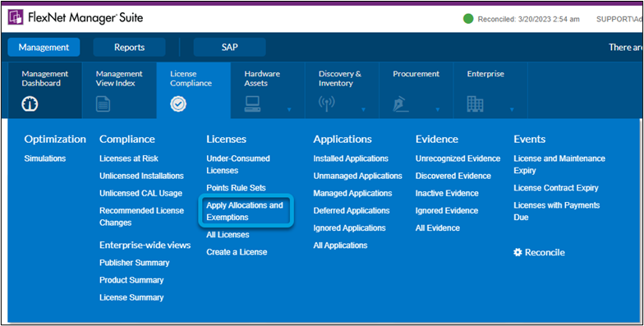This screenshot has width=644, height=326.
Task: Select Create a License
Action: click(237, 252)
